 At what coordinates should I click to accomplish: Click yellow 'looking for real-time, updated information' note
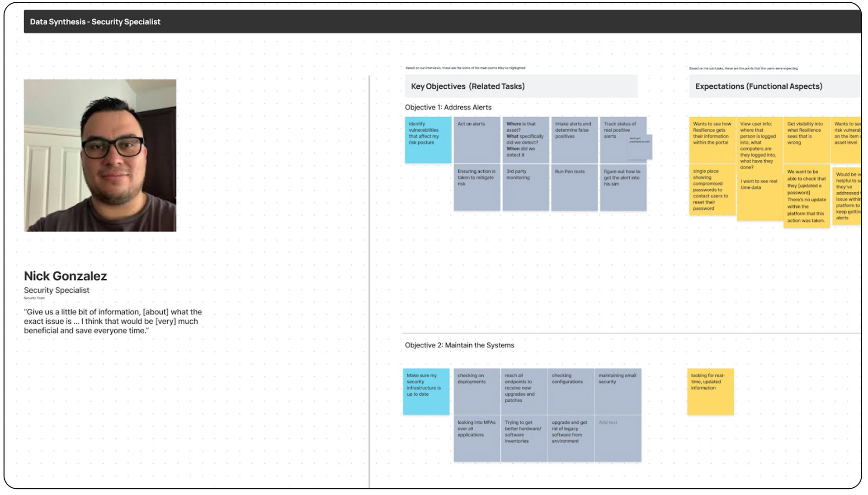pyautogui.click(x=710, y=391)
